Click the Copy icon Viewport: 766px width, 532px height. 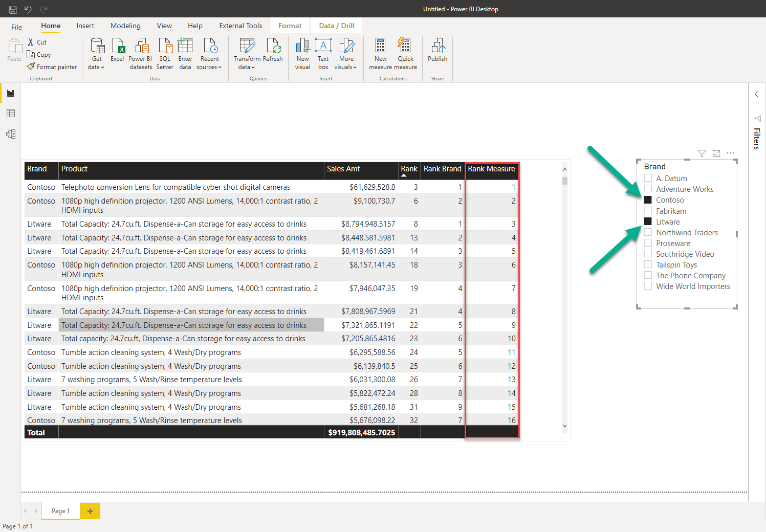click(31, 54)
